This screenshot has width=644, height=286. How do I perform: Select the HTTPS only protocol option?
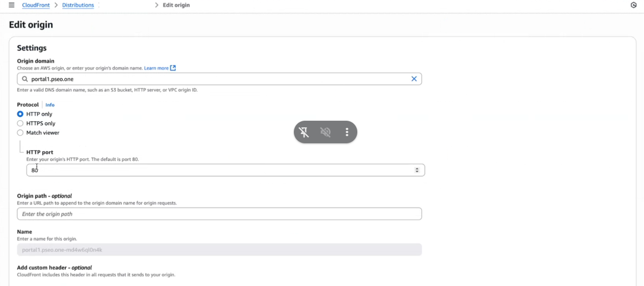pyautogui.click(x=20, y=123)
